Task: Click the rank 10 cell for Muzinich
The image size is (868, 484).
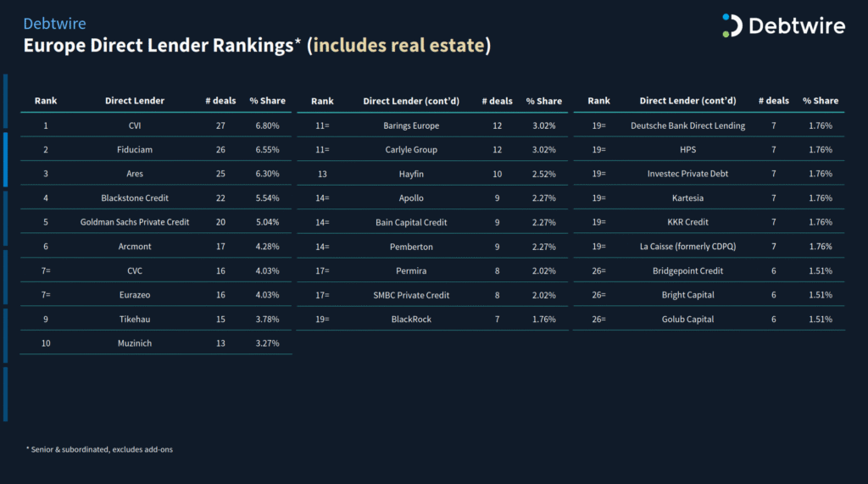Action: pyautogui.click(x=46, y=343)
